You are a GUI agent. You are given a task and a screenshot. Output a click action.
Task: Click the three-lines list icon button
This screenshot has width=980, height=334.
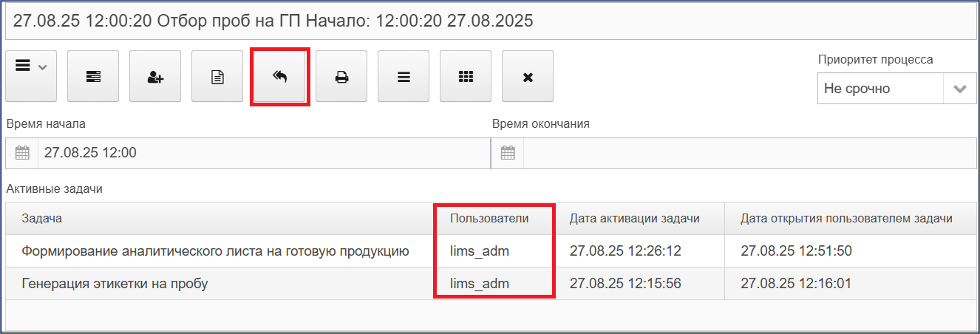tap(404, 76)
